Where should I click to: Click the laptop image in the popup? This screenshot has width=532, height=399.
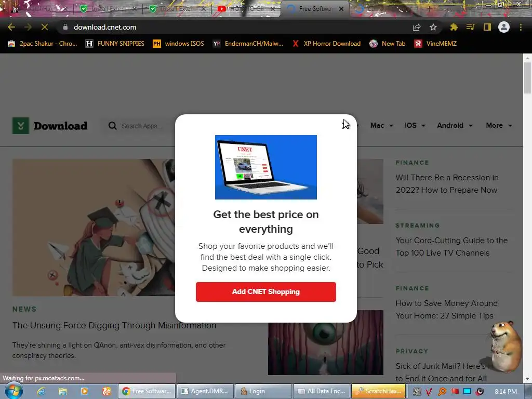point(266,167)
